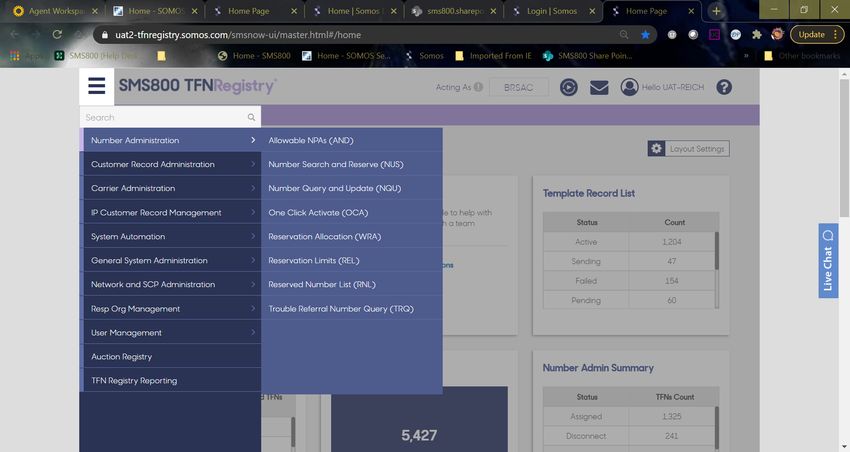
Task: Click the Template Record List scrollbar
Action: point(716,250)
